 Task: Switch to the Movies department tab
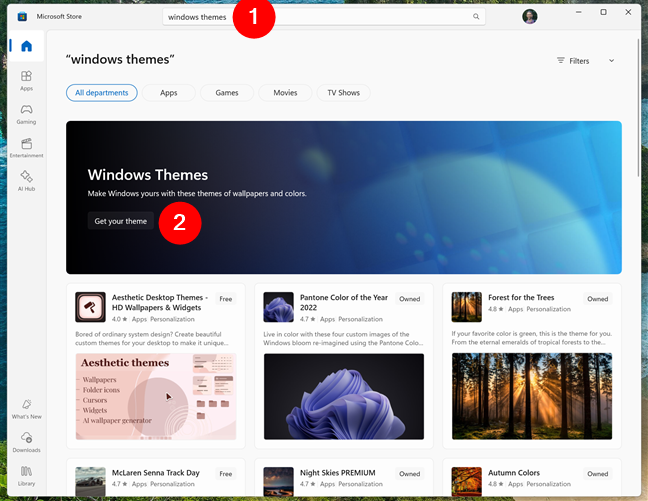pyautogui.click(x=285, y=93)
